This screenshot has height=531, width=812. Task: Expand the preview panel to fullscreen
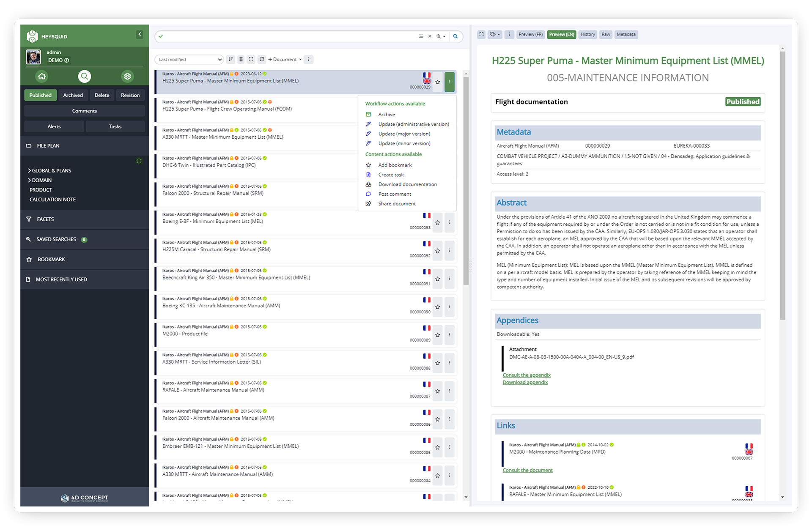tap(482, 35)
